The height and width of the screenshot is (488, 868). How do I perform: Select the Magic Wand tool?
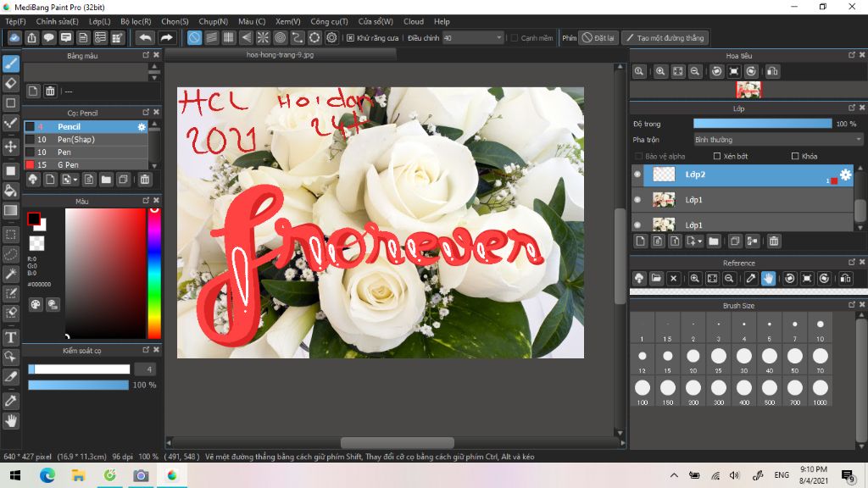(10, 274)
